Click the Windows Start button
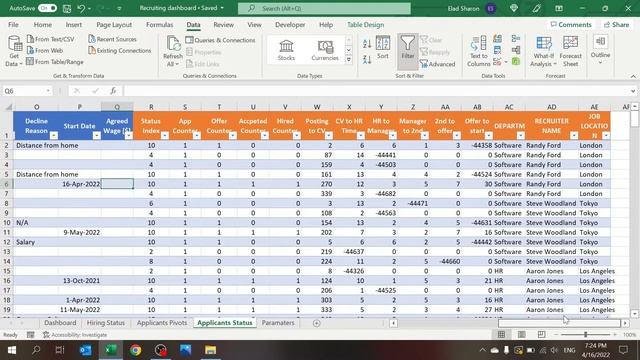Screen dimensions: 640x360 [12, 350]
